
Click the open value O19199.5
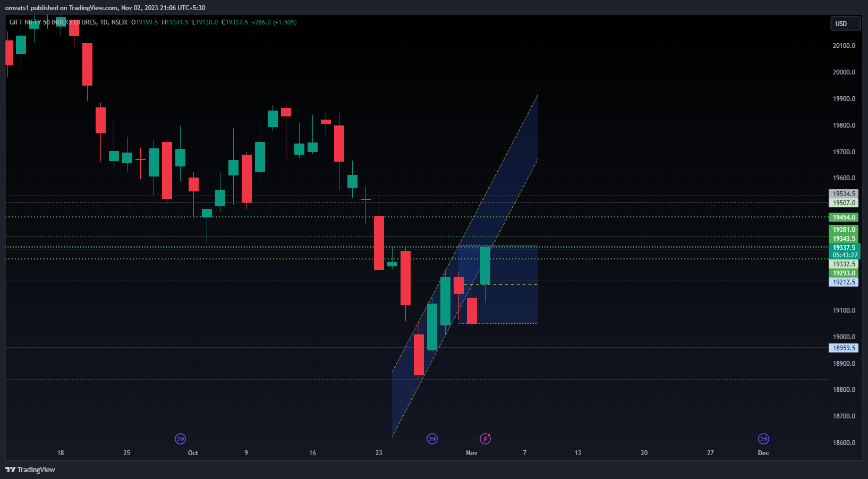click(144, 22)
